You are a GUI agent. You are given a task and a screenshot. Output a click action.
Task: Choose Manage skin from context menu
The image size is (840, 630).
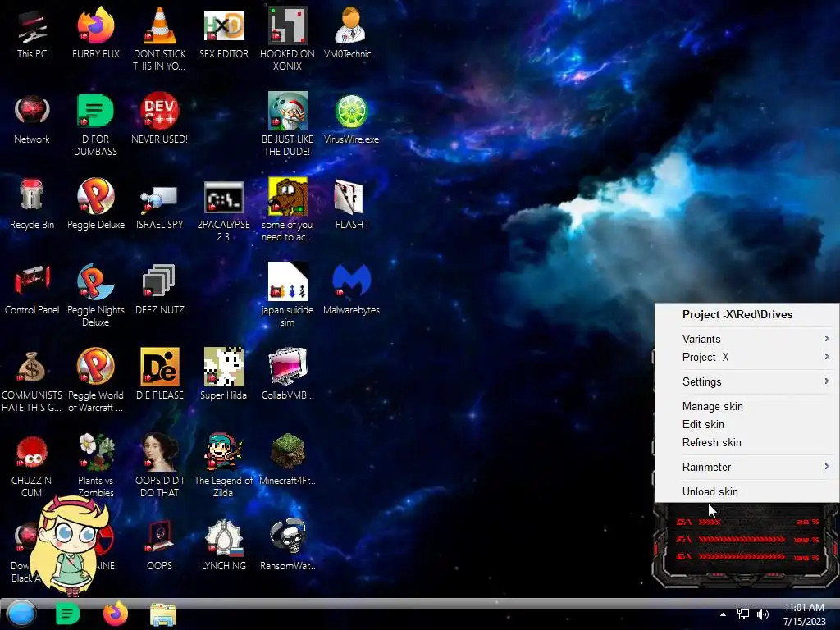(x=746, y=406)
